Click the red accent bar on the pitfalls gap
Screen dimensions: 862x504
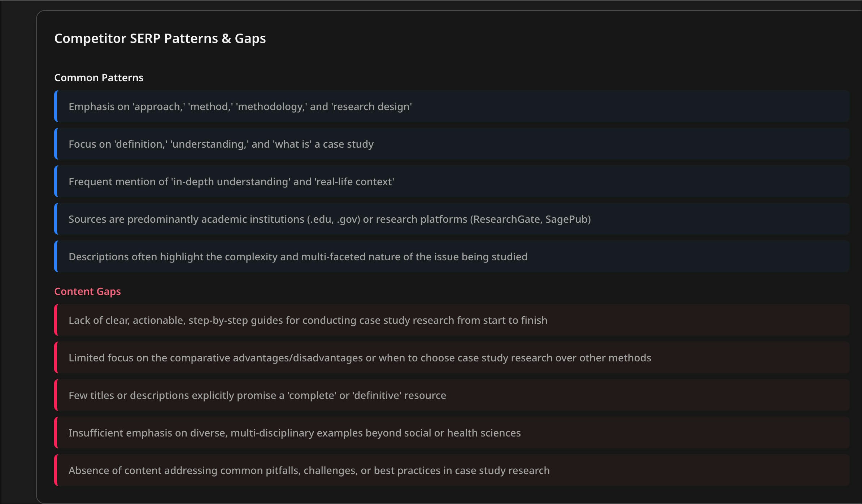click(56, 470)
